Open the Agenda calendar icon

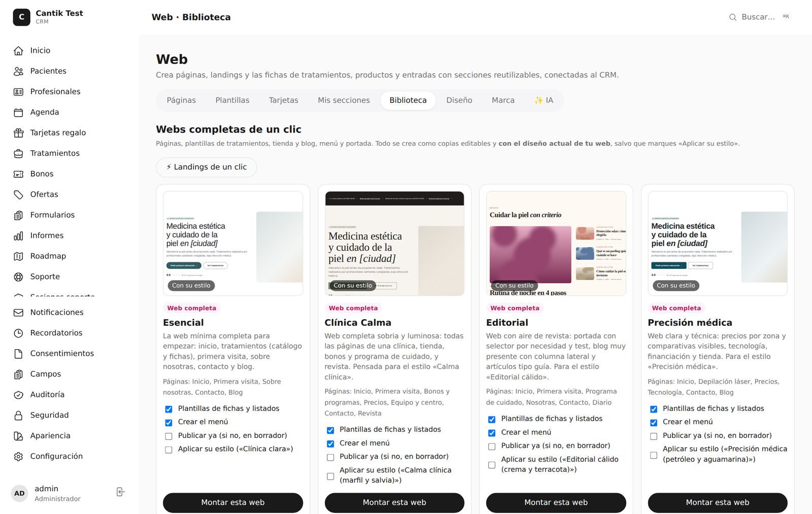[18, 112]
